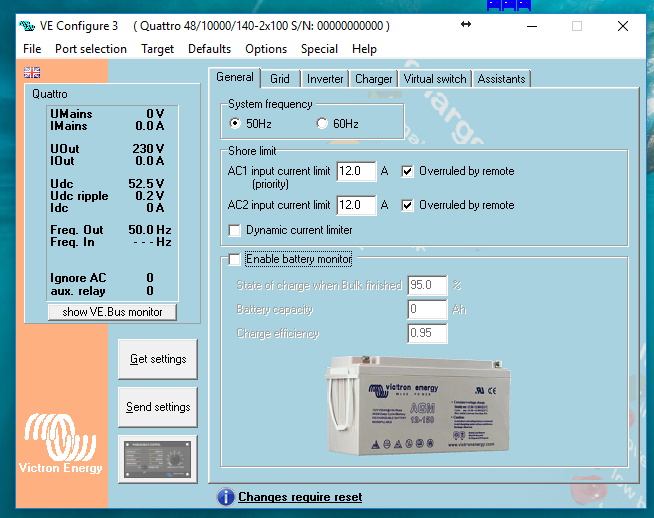This screenshot has width=654, height=518.
Task: Click the remote control panel image button
Action: [158, 459]
